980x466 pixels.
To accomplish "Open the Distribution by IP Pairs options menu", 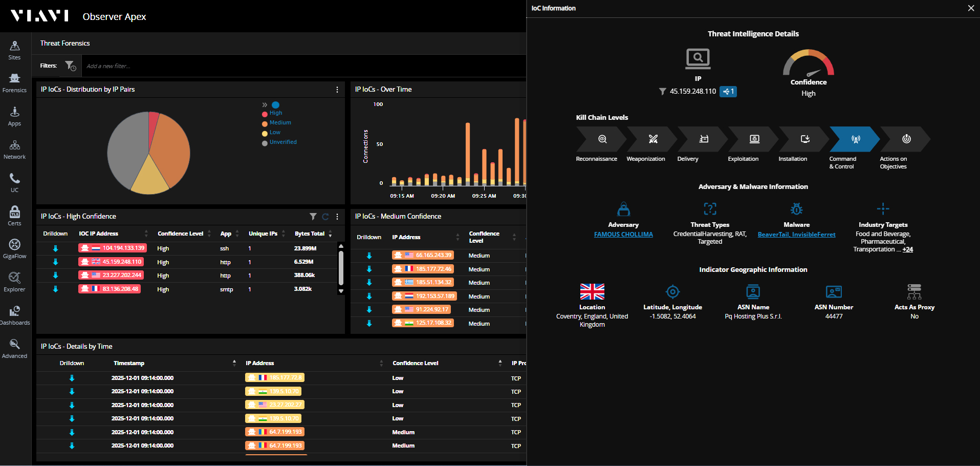I will click(x=337, y=90).
